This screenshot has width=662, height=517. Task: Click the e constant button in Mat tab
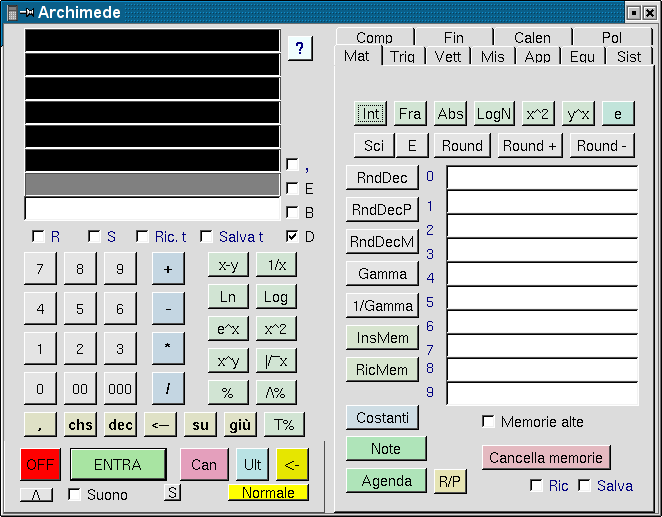[618, 113]
